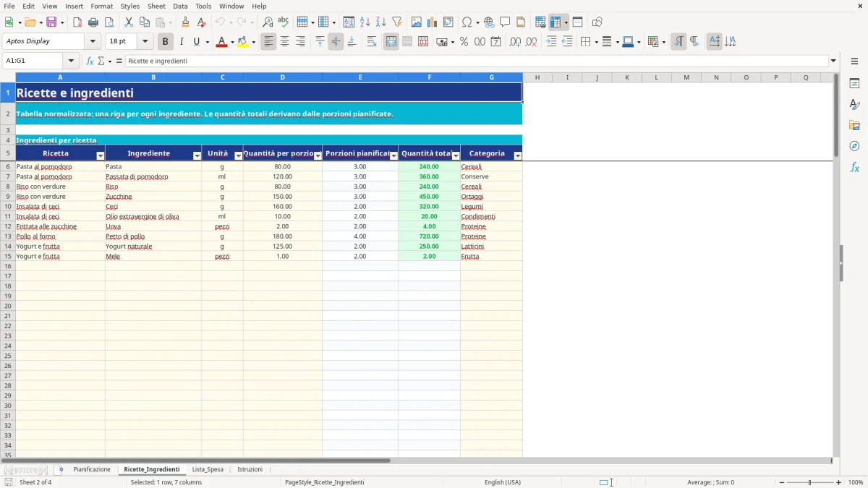Click the formula input line
This screenshot has height=488, width=868.
click(477, 61)
